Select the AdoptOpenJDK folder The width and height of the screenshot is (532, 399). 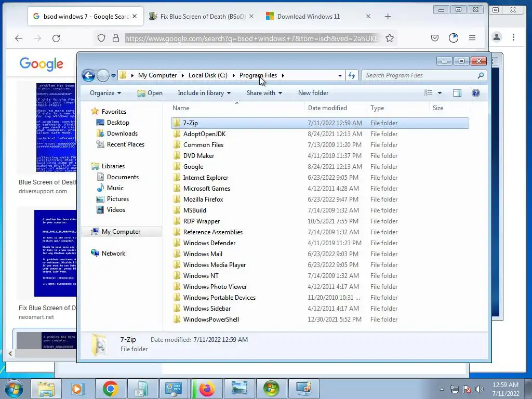click(x=204, y=134)
